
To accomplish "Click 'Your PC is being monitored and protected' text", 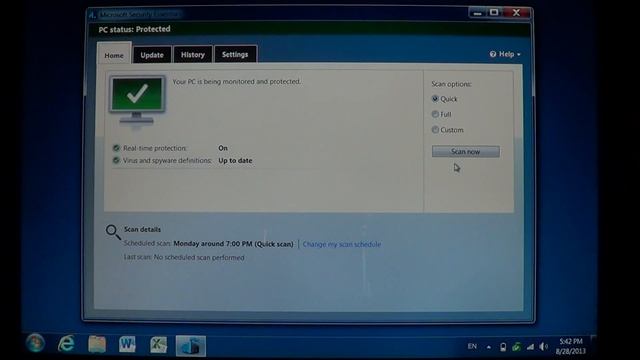I will pos(237,82).
